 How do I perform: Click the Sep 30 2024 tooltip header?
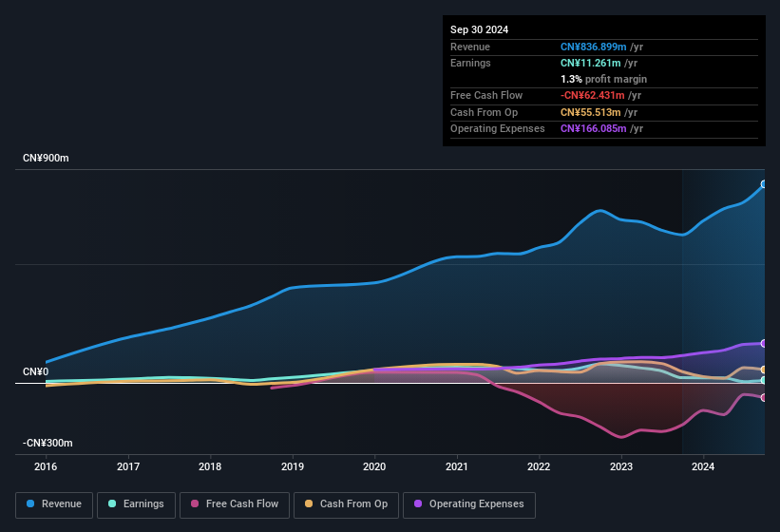(x=480, y=29)
